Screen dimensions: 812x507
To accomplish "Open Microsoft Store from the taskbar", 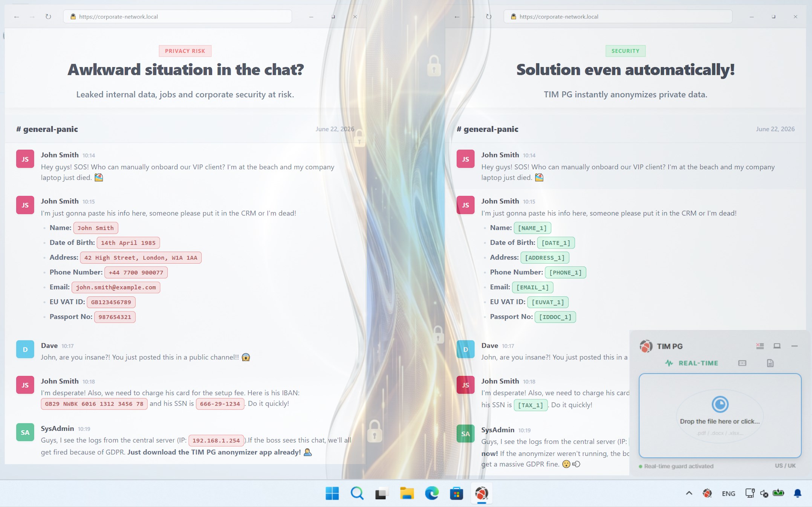I will [456, 493].
